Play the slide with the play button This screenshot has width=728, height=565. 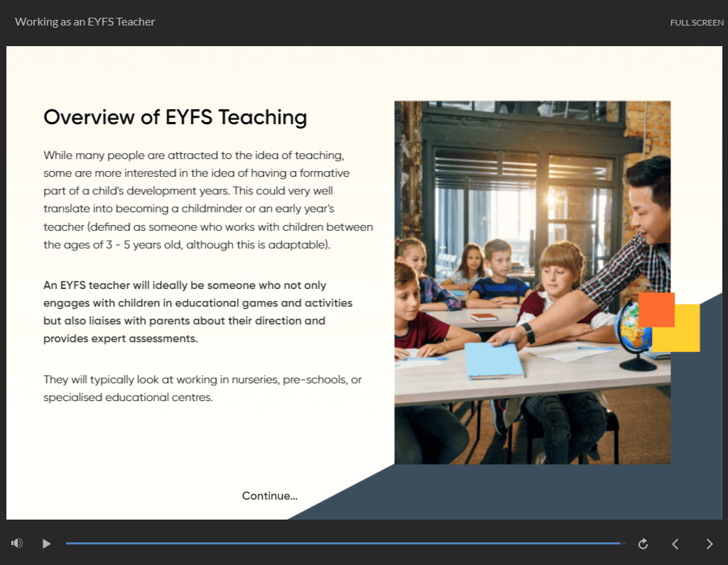pos(46,544)
